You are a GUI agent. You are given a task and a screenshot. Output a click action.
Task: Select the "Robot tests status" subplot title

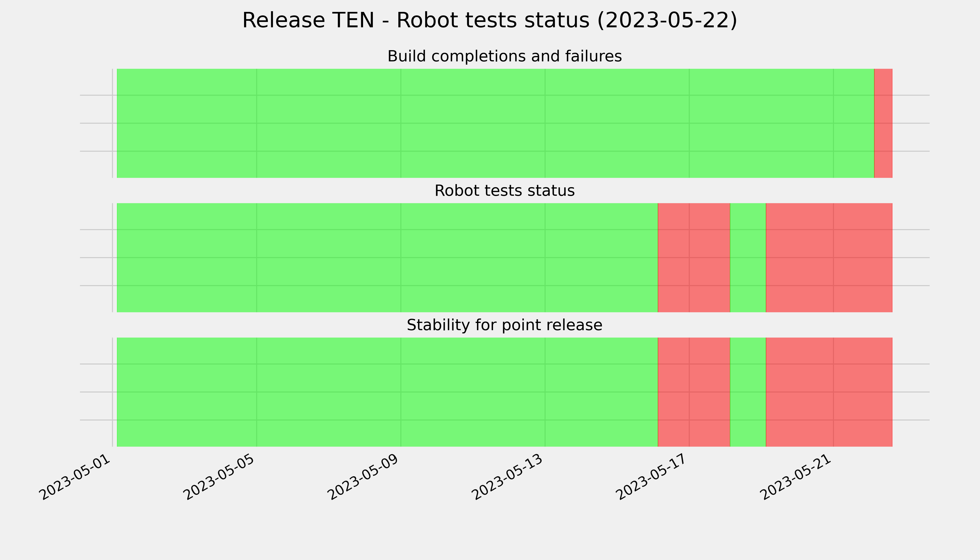[504, 191]
